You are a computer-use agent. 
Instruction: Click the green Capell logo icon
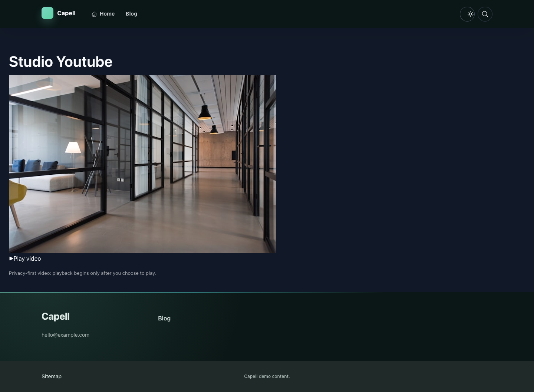47,13
